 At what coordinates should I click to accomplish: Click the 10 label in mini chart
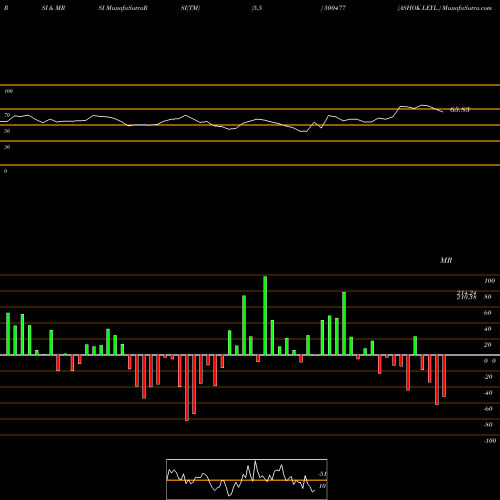(322, 486)
